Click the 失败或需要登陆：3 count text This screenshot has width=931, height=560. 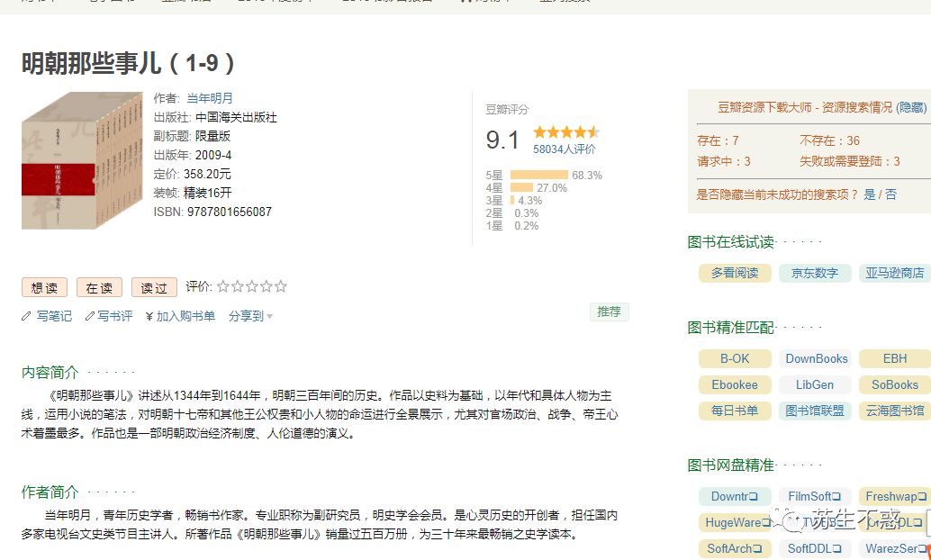click(850, 161)
